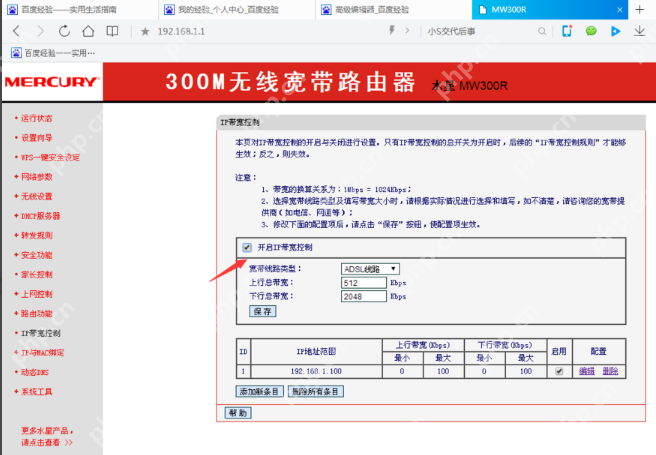The width and height of the screenshot is (656, 455).
Task: Switch to 百度经验——实用生活指南 tab
Action: point(79,10)
